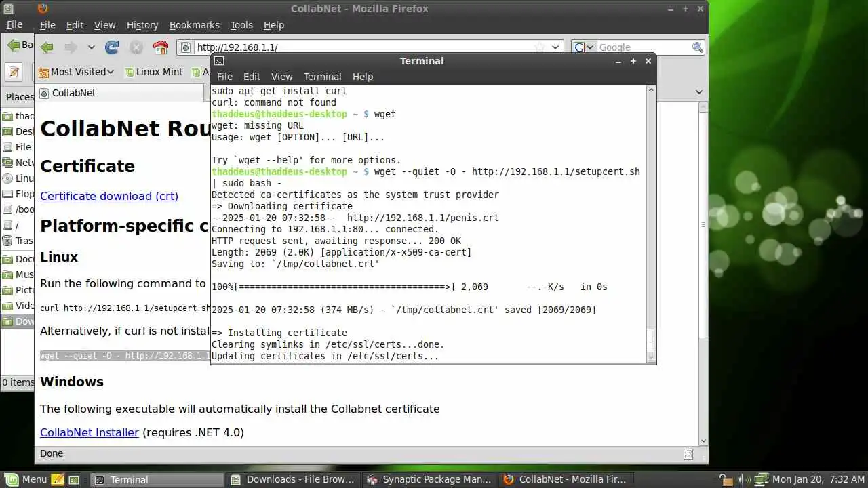Screen dimensions: 868x488
Task: Reload the page in Firefox
Action: pos(112,47)
